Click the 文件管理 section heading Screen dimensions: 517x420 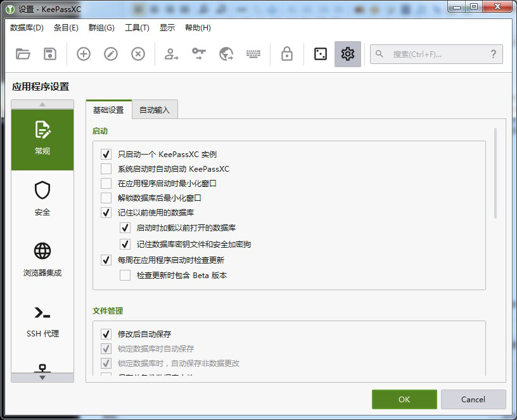(108, 310)
